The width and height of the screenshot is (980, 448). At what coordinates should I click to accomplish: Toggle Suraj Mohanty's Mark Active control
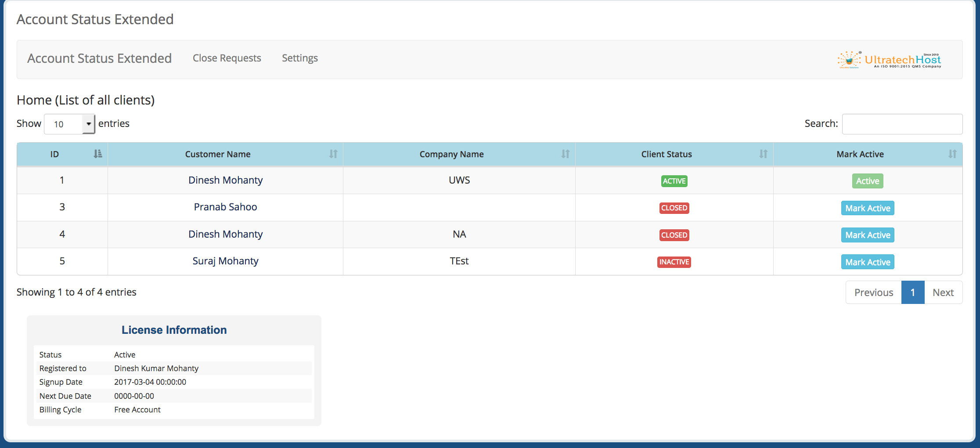867,261
